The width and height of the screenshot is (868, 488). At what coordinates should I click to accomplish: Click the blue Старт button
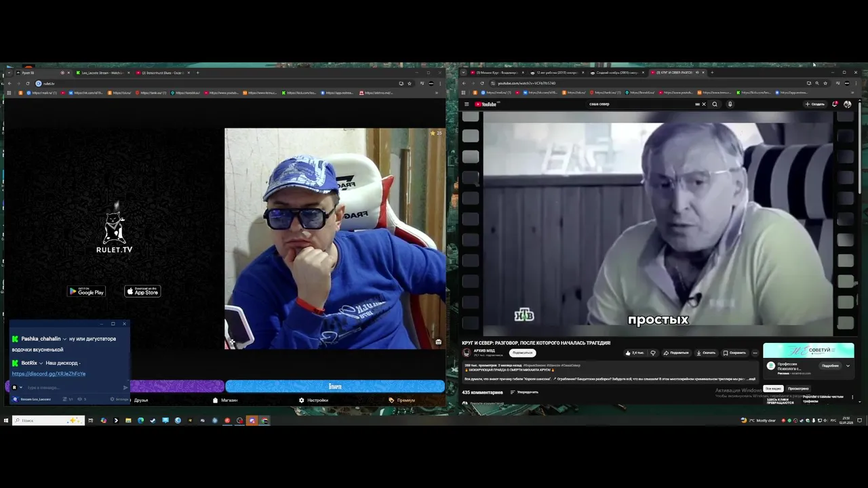tap(335, 386)
